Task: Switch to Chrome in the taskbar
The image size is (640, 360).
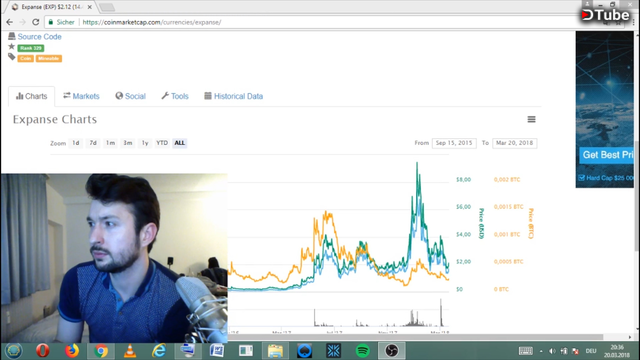Action: coord(101,351)
